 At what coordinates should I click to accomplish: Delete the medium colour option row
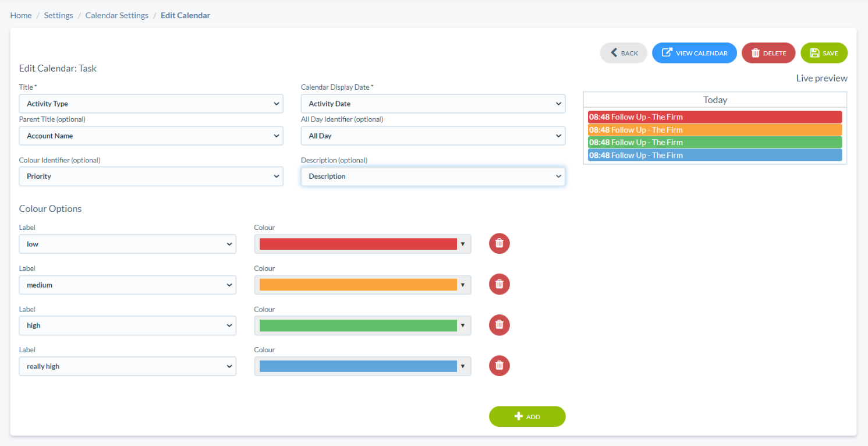click(x=499, y=284)
